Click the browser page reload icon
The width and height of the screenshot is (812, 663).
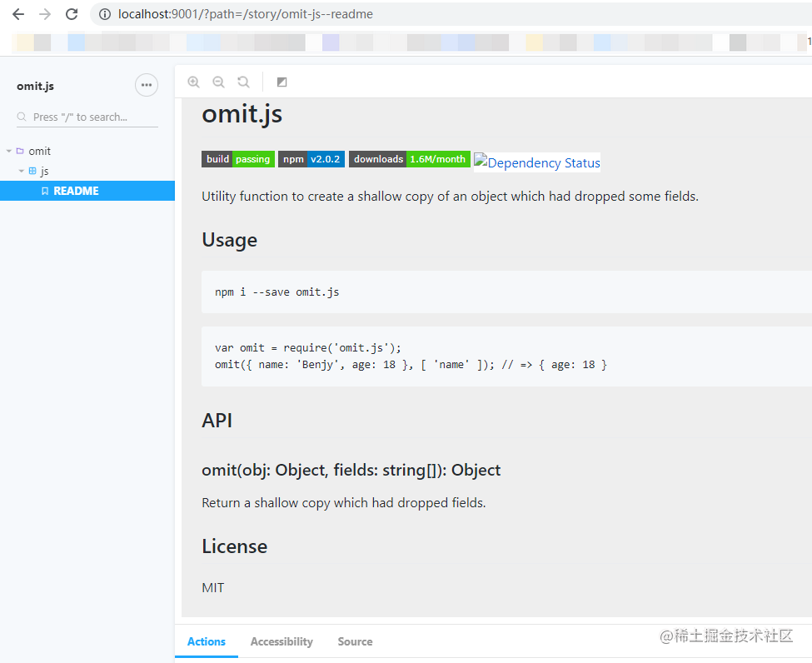72,14
